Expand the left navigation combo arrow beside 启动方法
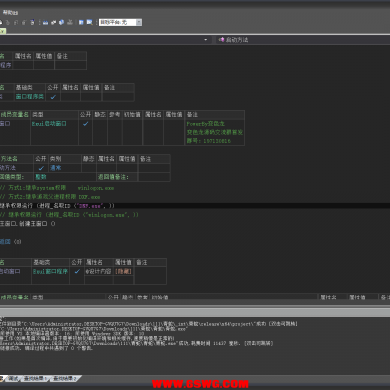The image size is (390, 390). (206, 40)
